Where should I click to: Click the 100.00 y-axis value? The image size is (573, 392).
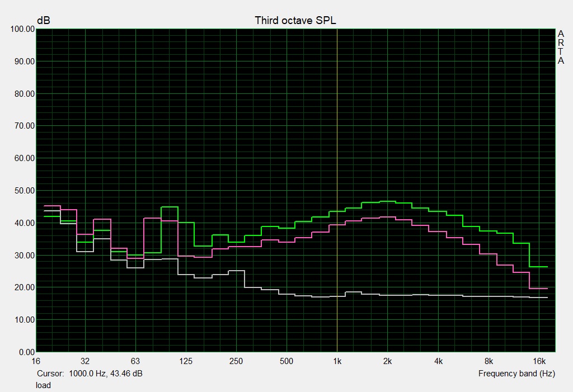(x=22, y=29)
